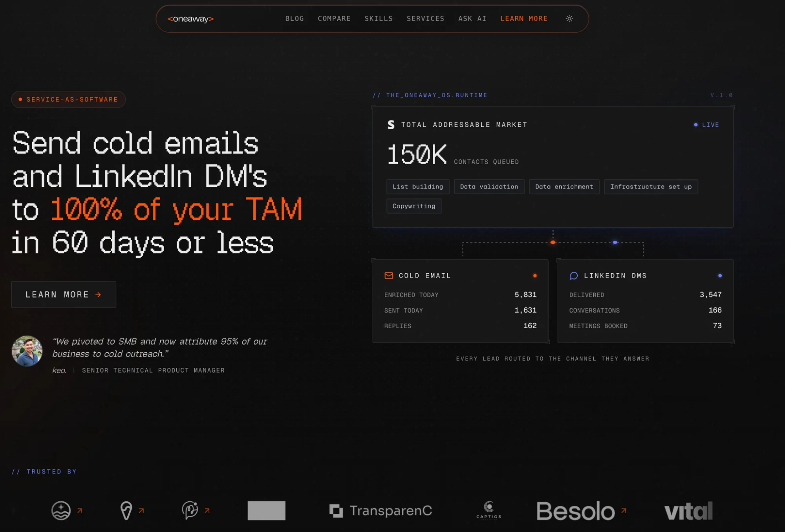The width and height of the screenshot is (785, 532).
Task: Click the orange status dot on Cold Email card
Action: 535,276
